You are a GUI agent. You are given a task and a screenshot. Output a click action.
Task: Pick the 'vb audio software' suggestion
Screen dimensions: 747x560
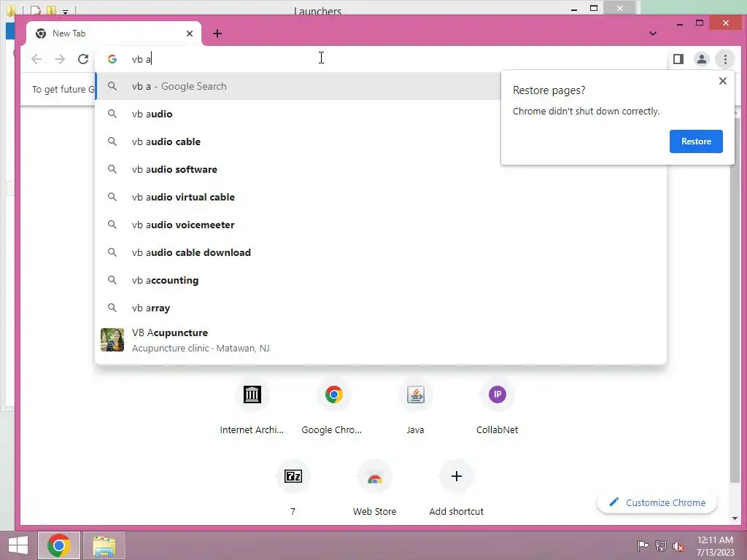point(381,169)
